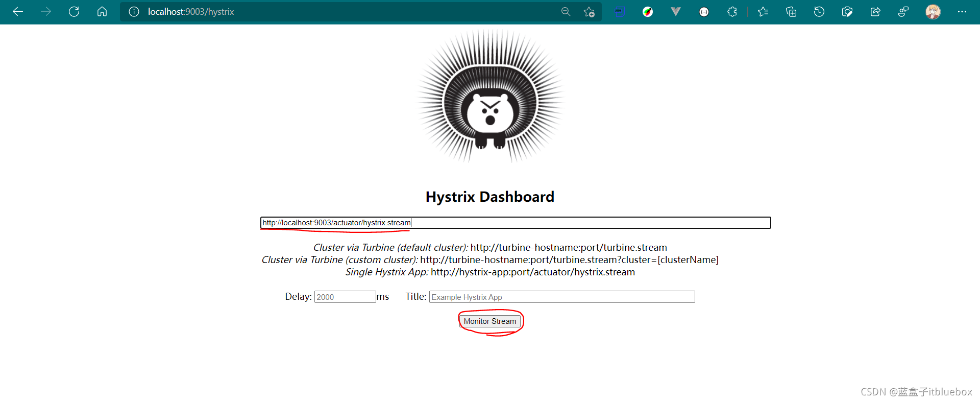980x401 pixels.
Task: Click the Delay input field
Action: point(345,297)
